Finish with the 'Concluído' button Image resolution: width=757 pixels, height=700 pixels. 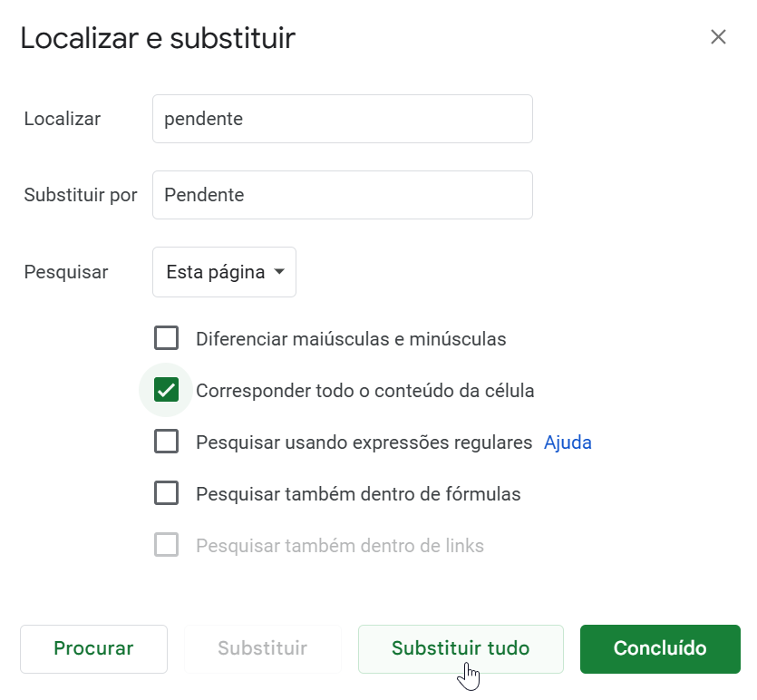pyautogui.click(x=660, y=648)
